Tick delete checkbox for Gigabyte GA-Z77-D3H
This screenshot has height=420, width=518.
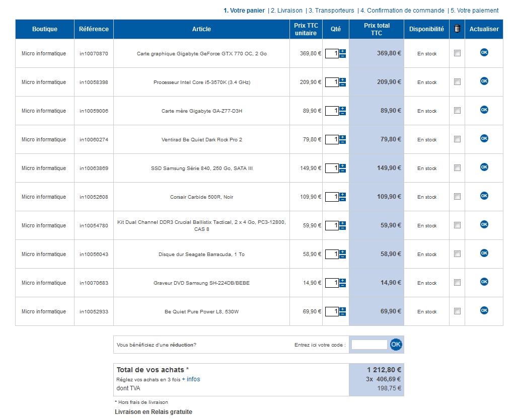pyautogui.click(x=457, y=111)
